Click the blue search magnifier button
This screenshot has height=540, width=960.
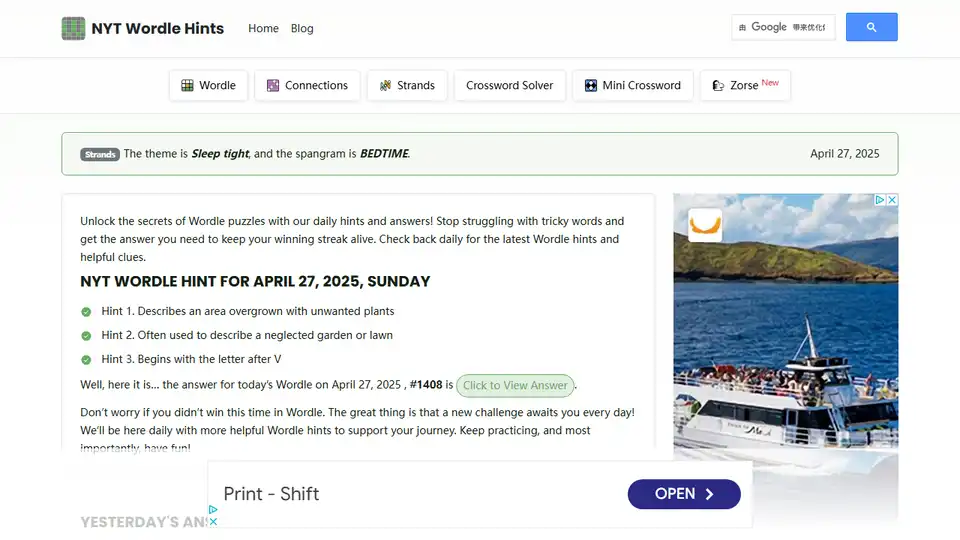871,27
